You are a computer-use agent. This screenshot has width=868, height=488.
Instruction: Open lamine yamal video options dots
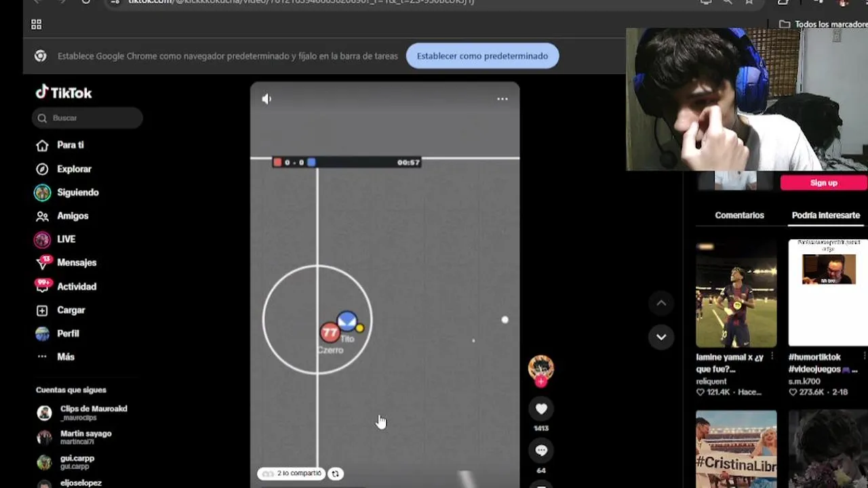point(772,357)
